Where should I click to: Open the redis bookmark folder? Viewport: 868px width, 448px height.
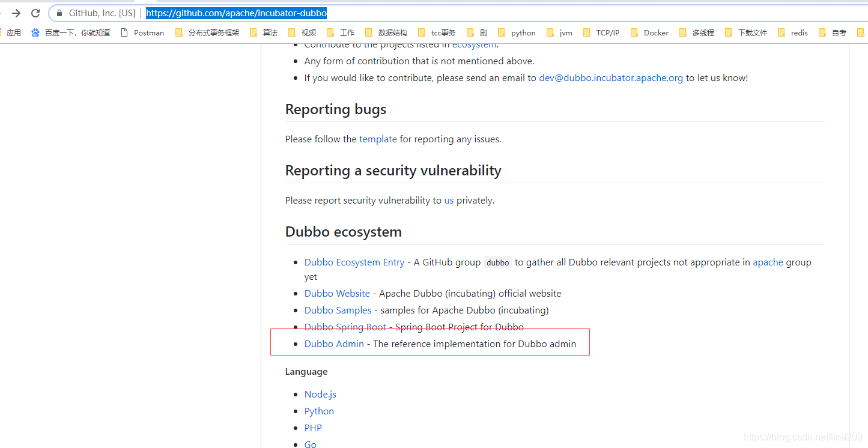[793, 33]
